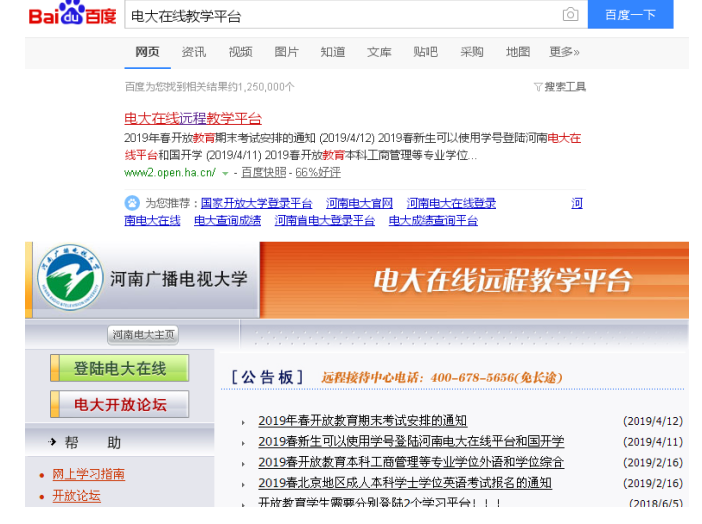Click the search tools filter icon

538,86
